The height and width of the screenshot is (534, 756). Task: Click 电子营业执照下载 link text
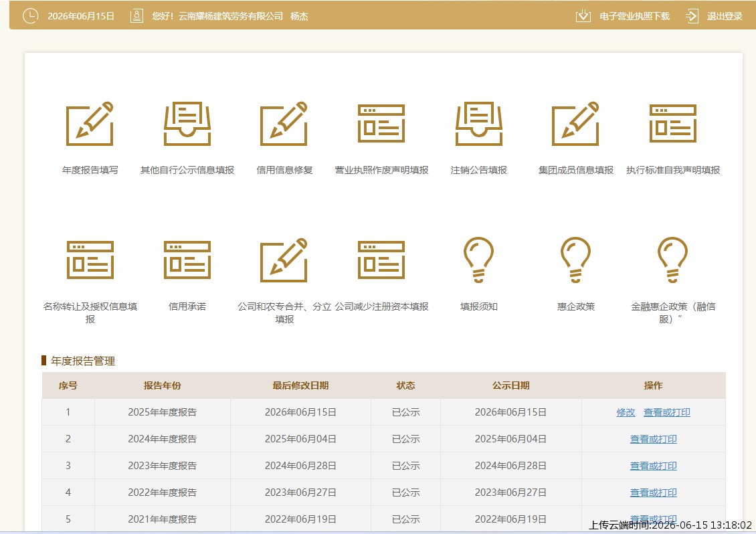(634, 17)
